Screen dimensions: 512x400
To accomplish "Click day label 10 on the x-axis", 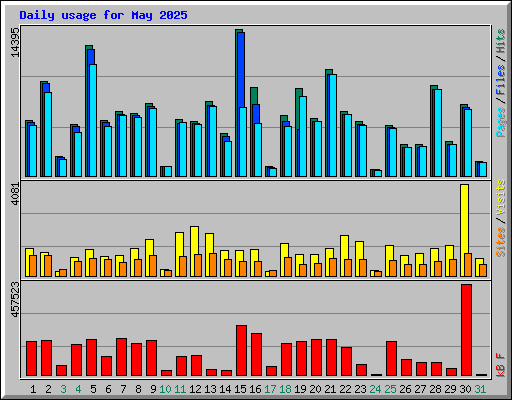I will pos(165,389).
